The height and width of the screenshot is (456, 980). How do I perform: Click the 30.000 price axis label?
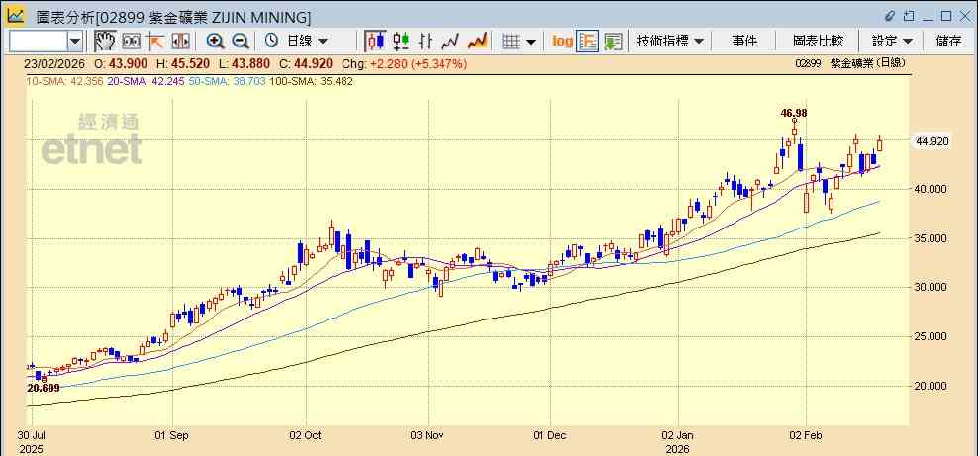pos(931,287)
